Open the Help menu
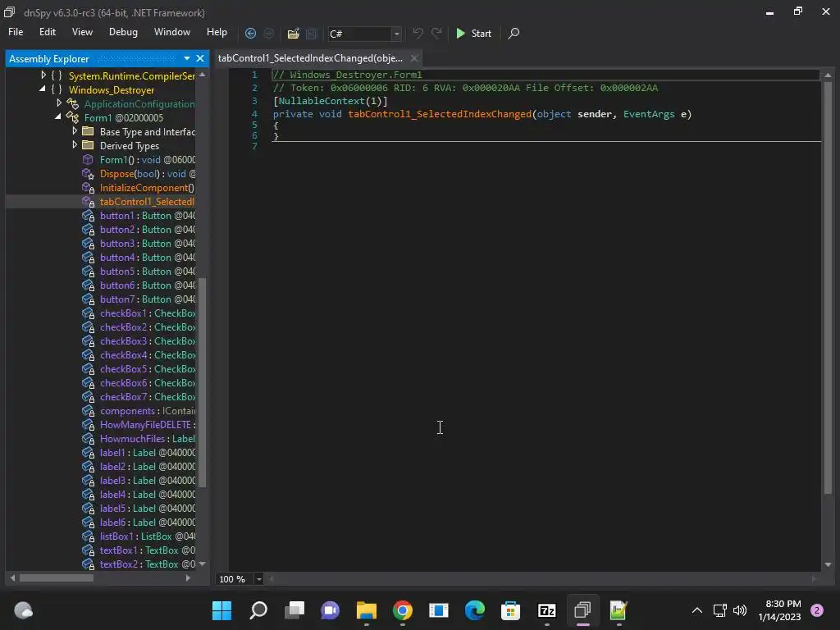Screen dimensions: 840x630 click(217, 32)
